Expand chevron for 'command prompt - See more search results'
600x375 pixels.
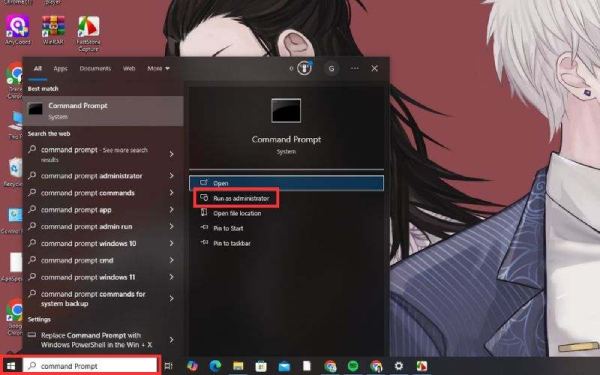tap(171, 154)
